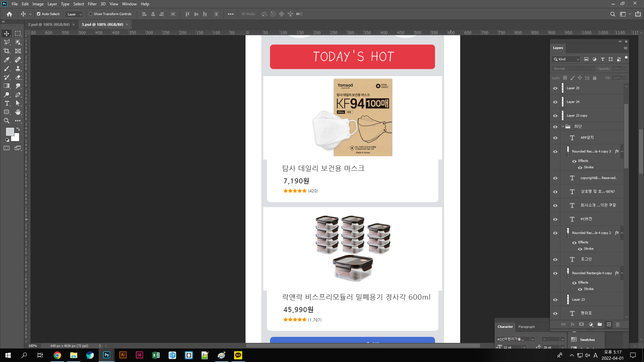The height and width of the screenshot is (362, 644).
Task: Open Photoshop from the Windows taskbar
Action: coord(107,355)
